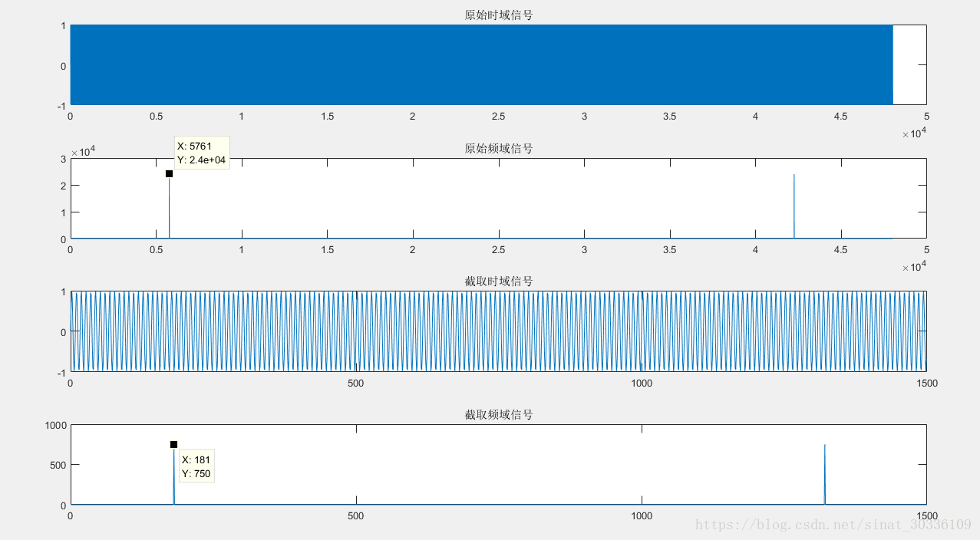Click the 3.5 x-axis tick under 原始频域信号

pyautogui.click(x=669, y=249)
